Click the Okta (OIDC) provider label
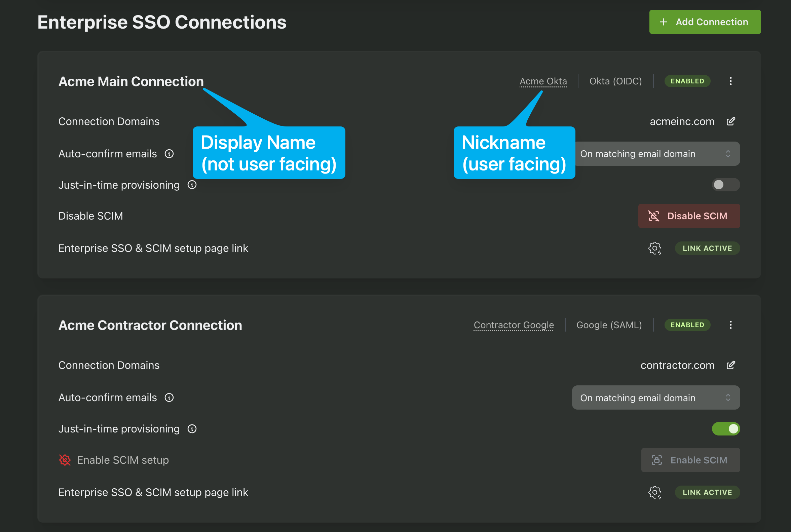791x532 pixels. (615, 81)
